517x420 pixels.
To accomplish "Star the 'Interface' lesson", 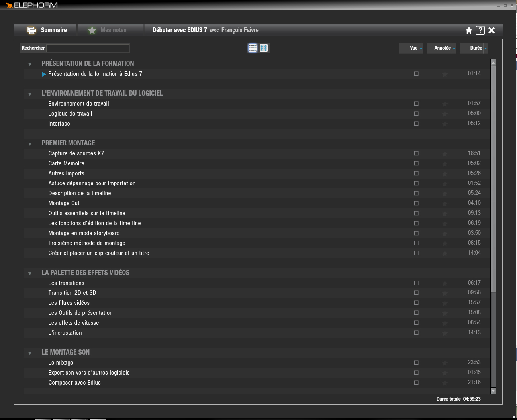I will 445,124.
